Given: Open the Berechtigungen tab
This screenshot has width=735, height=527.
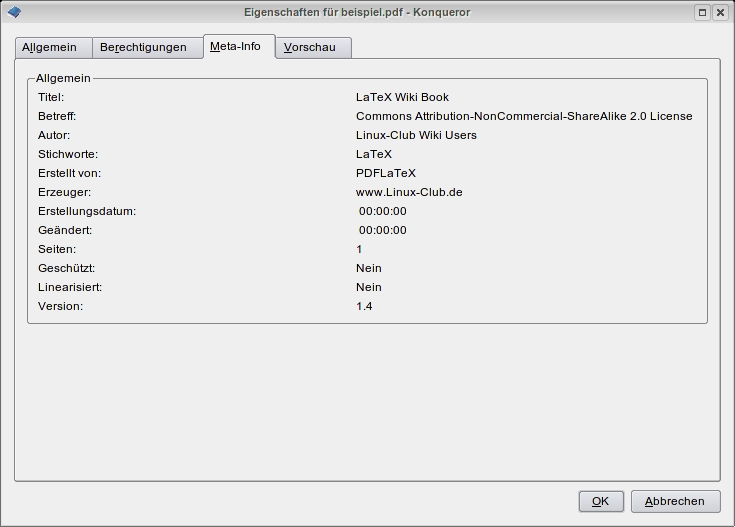Looking at the screenshot, I should pyautogui.click(x=148, y=48).
